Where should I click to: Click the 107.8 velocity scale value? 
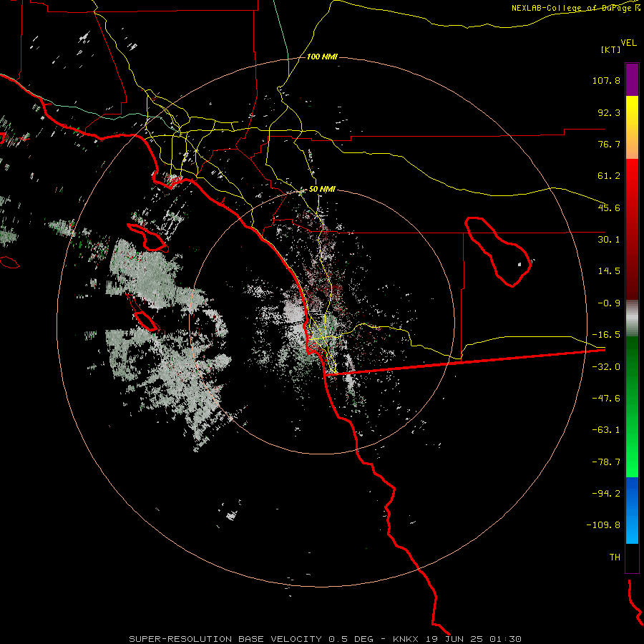[x=606, y=80]
